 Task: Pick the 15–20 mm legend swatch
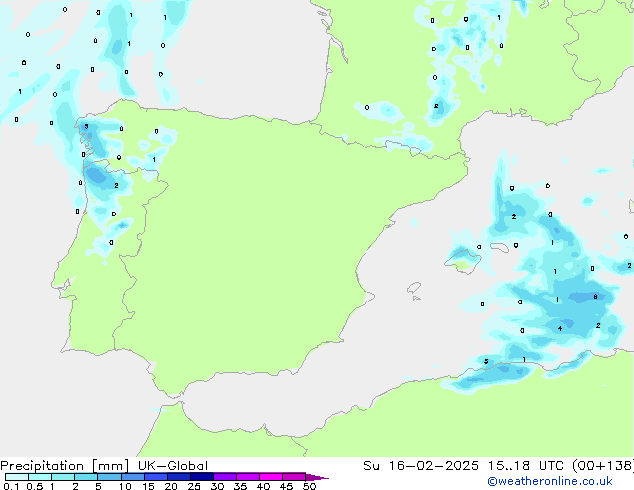(156, 477)
